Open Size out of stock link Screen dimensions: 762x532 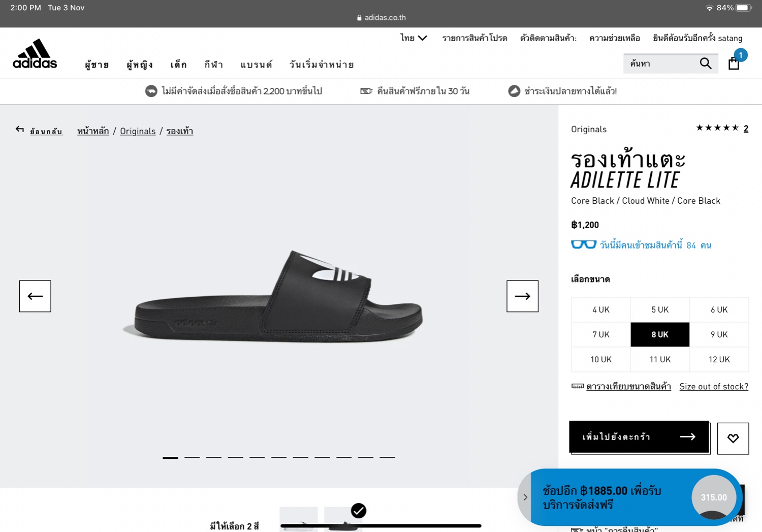pyautogui.click(x=713, y=386)
